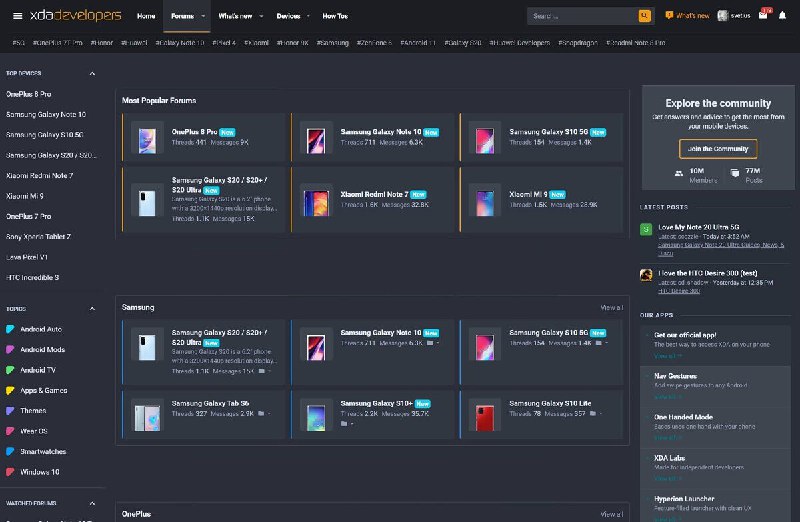Open Love My Note 20 Ultra 5G post
Image resolution: width=800 pixels, height=522 pixels.
click(698, 227)
